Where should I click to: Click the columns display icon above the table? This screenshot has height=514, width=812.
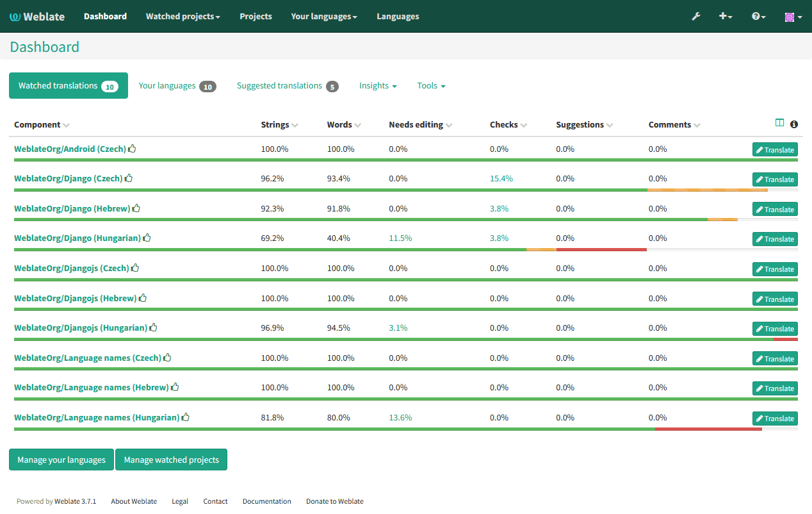(x=779, y=123)
